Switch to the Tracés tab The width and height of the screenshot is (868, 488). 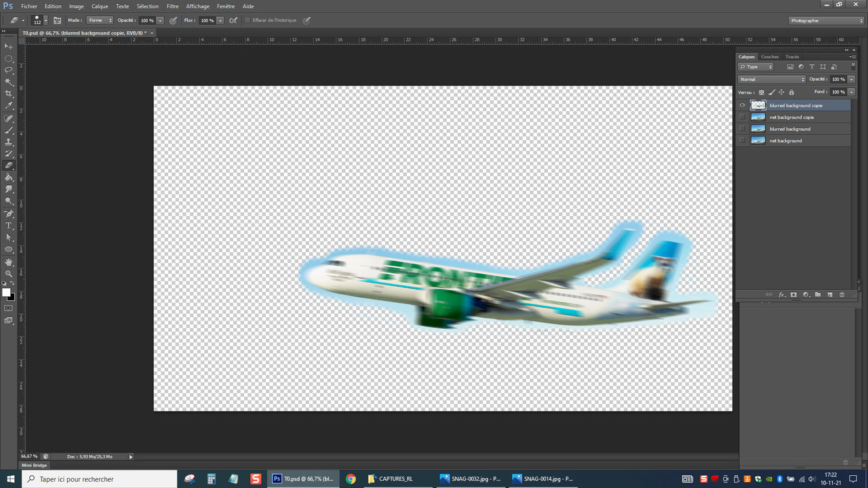click(x=792, y=57)
